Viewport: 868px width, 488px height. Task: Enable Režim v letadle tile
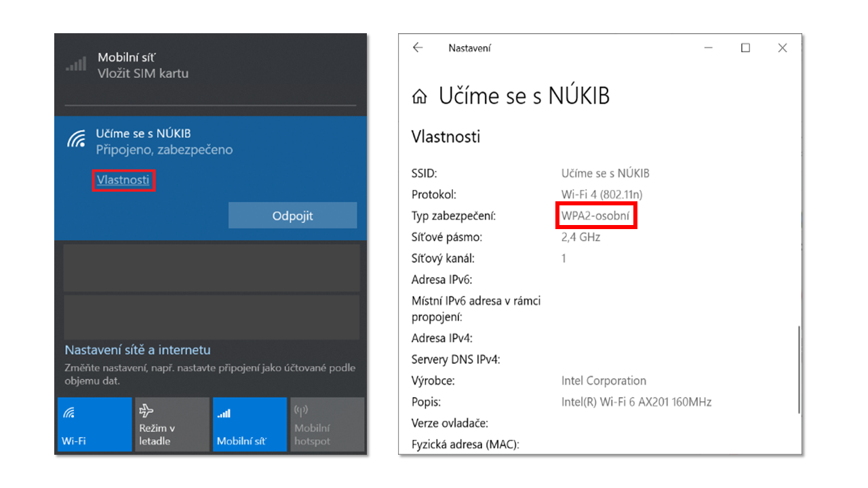point(172,424)
